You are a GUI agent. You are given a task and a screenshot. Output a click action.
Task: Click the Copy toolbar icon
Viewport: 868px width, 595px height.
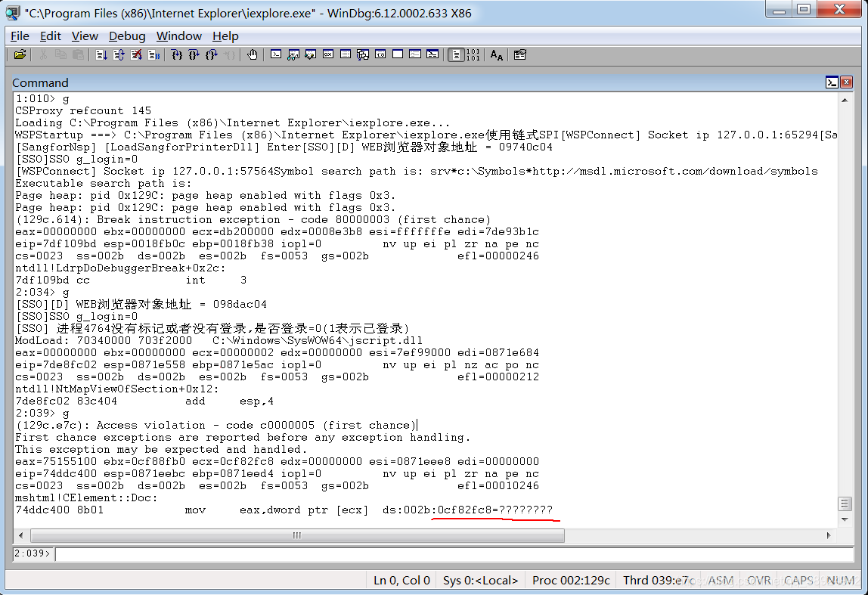(x=61, y=54)
